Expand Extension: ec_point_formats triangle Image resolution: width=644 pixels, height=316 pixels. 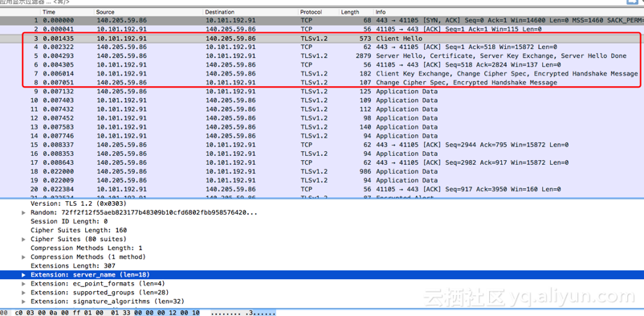(x=23, y=284)
